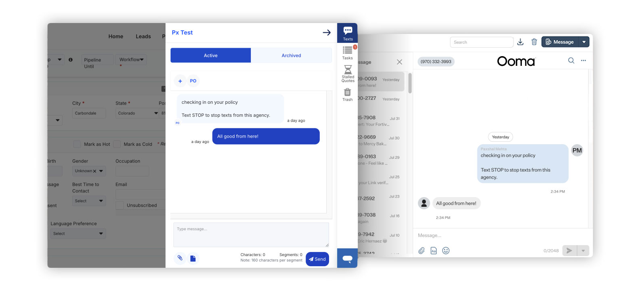644x290 pixels.
Task: Open the chat bubble widget at bottom
Action: pyautogui.click(x=347, y=258)
